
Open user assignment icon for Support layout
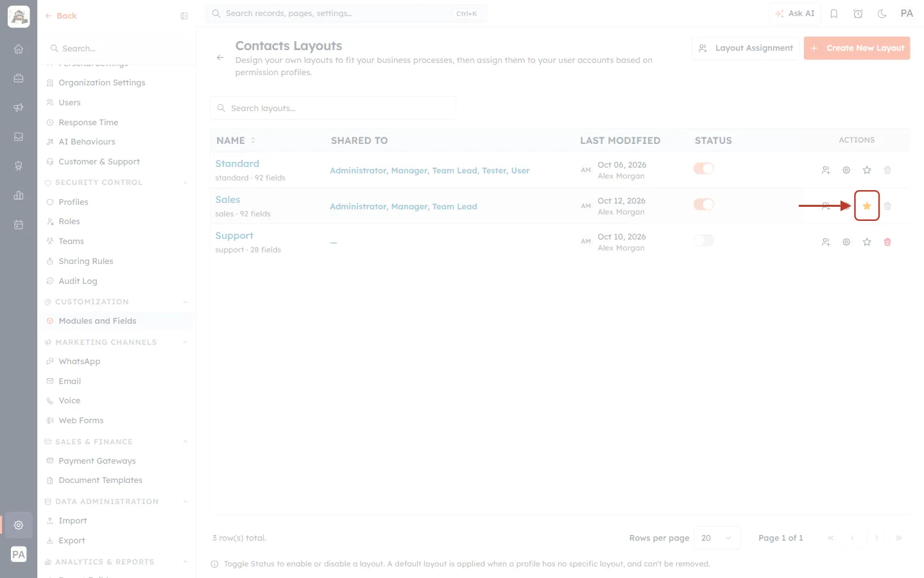[826, 242]
